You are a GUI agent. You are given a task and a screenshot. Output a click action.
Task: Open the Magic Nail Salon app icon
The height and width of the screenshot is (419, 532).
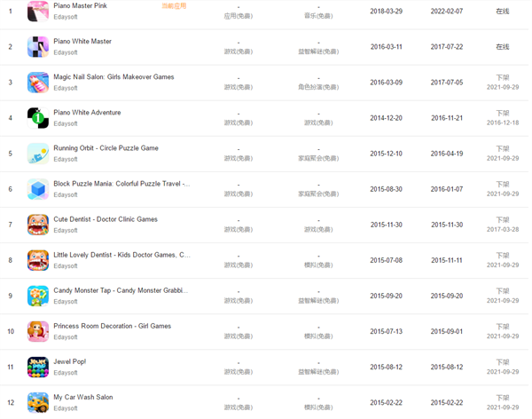click(x=38, y=83)
